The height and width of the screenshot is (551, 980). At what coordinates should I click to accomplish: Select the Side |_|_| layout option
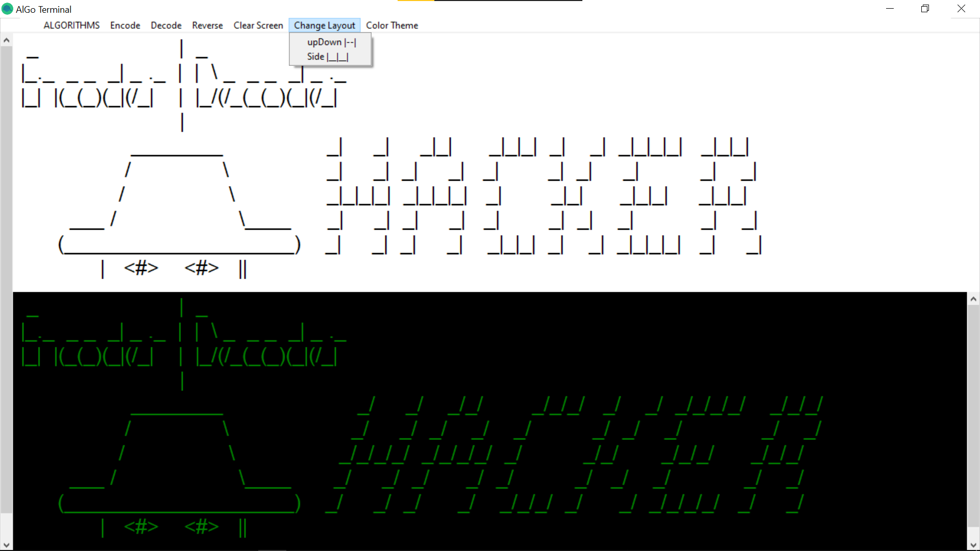327,57
